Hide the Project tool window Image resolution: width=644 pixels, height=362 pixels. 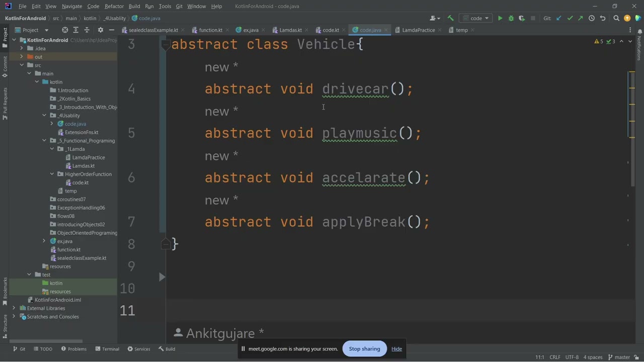(x=111, y=30)
